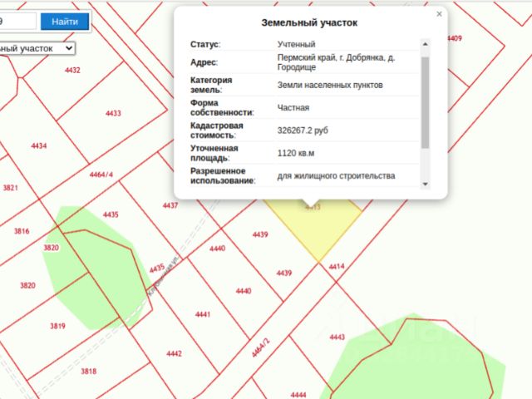Click the Земельный участок popup title

click(x=309, y=22)
